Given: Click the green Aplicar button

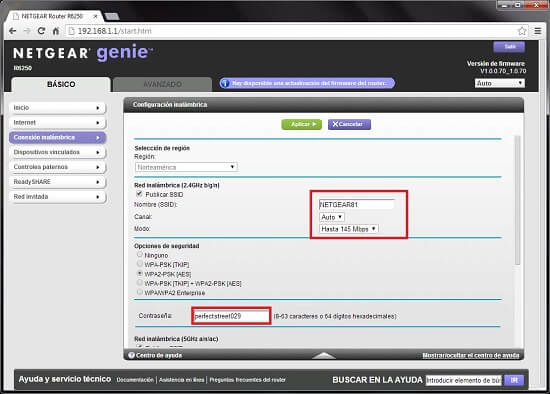Looking at the screenshot, I should 301,124.
